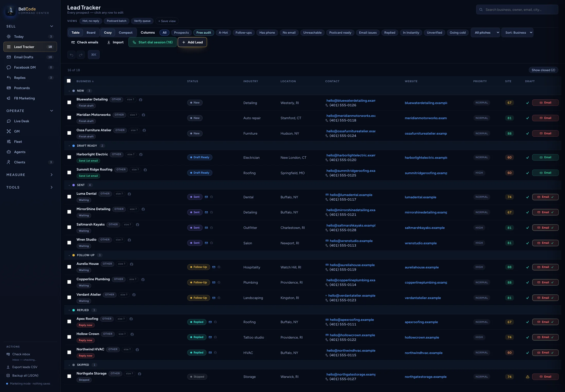The width and height of the screenshot is (565, 392).
Task: Click Start dial session (18) button
Action: (x=153, y=42)
